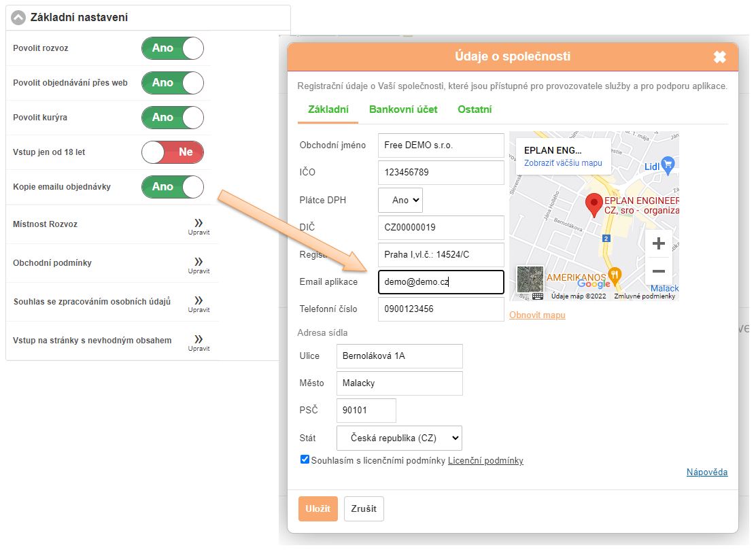Edit Vstup na stránky s nevhodným obsahem
This screenshot has width=756, height=552.
pos(199,341)
